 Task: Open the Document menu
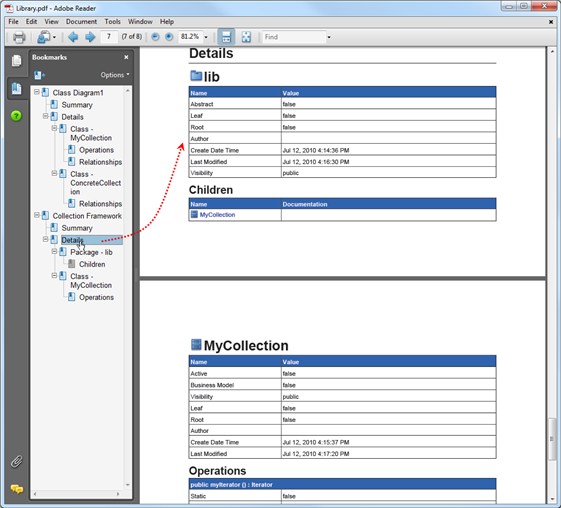click(x=81, y=22)
